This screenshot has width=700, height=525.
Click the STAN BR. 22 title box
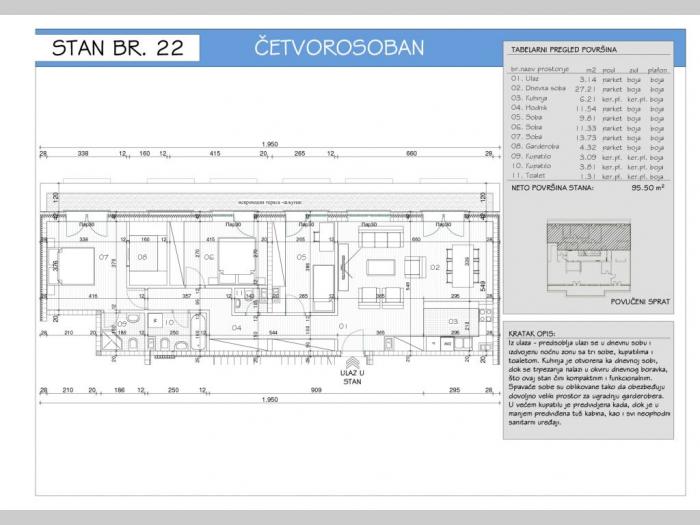coord(117,48)
